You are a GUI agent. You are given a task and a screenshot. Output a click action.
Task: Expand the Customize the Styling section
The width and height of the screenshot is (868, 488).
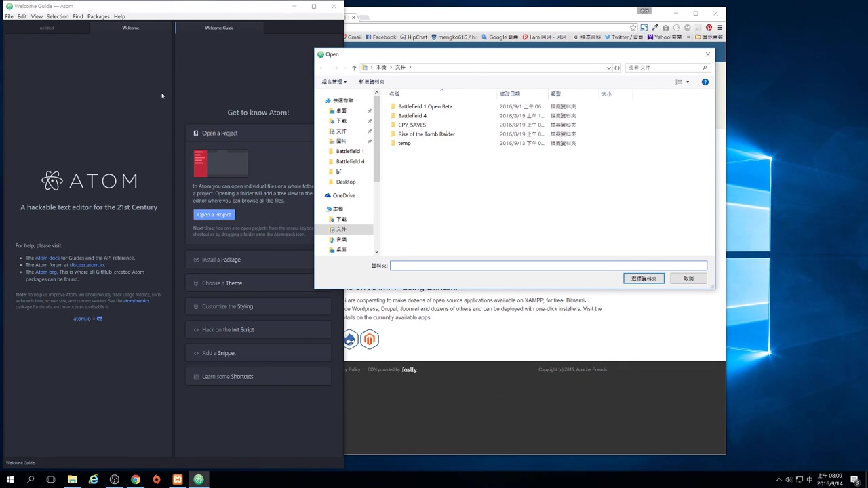pos(258,306)
